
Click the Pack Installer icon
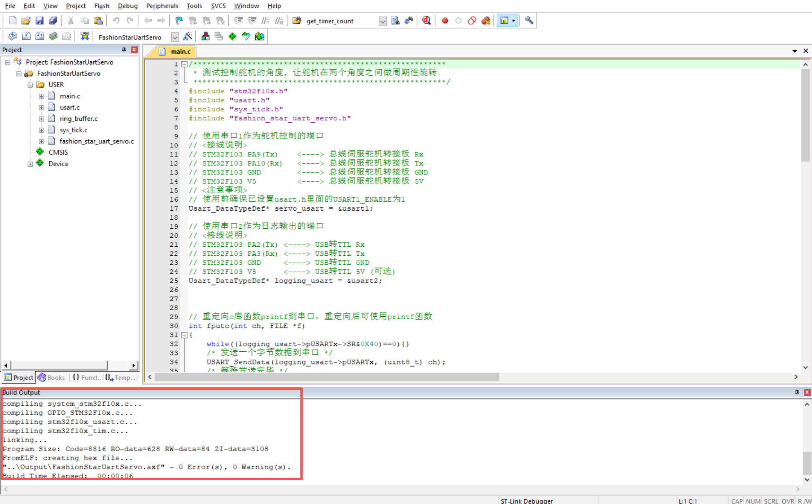pyautogui.click(x=260, y=36)
